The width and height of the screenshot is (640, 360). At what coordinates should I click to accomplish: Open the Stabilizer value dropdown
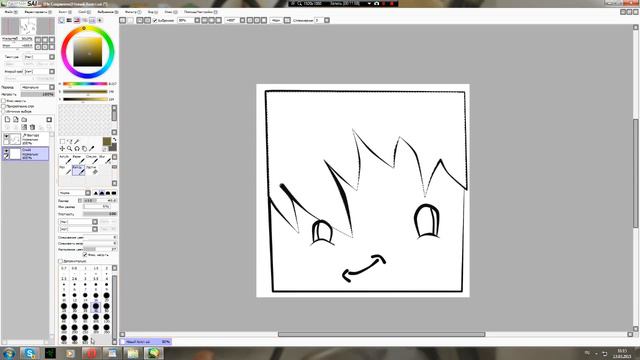[321, 20]
